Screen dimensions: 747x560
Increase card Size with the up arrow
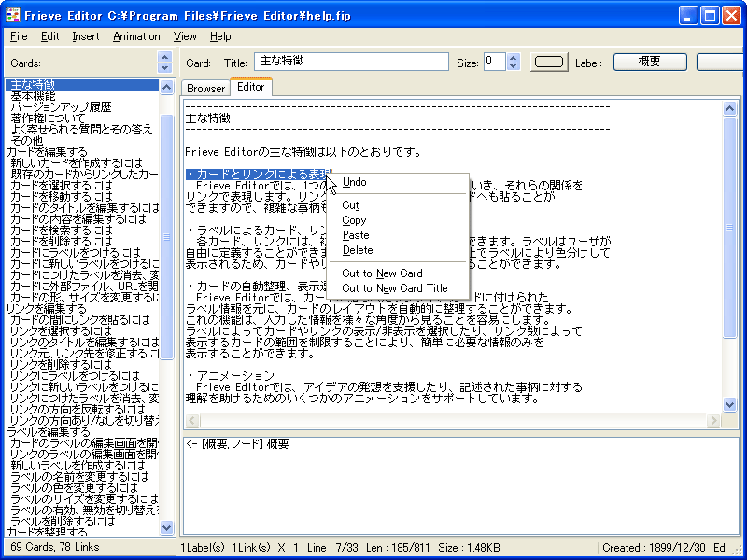pos(513,58)
